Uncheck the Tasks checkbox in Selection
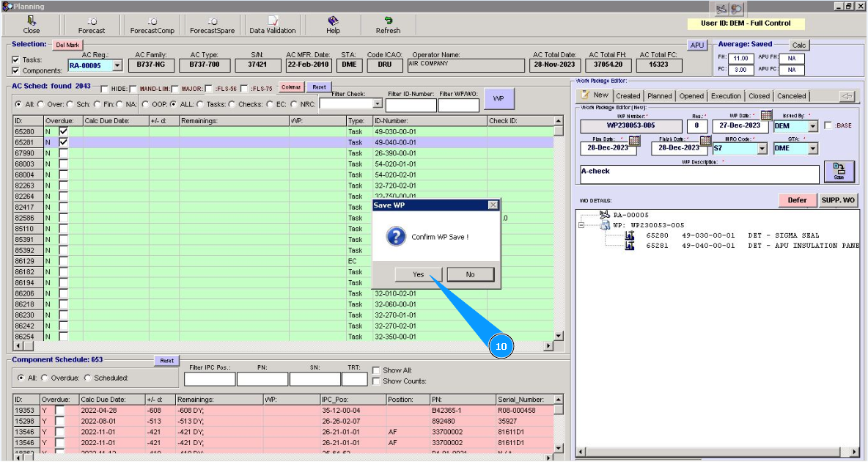 pyautogui.click(x=16, y=60)
